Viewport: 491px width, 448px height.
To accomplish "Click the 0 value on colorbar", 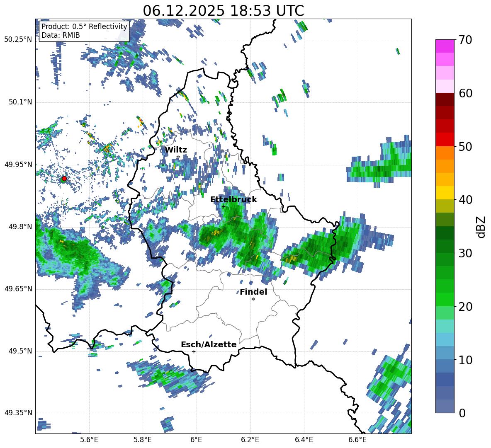I will [462, 413].
